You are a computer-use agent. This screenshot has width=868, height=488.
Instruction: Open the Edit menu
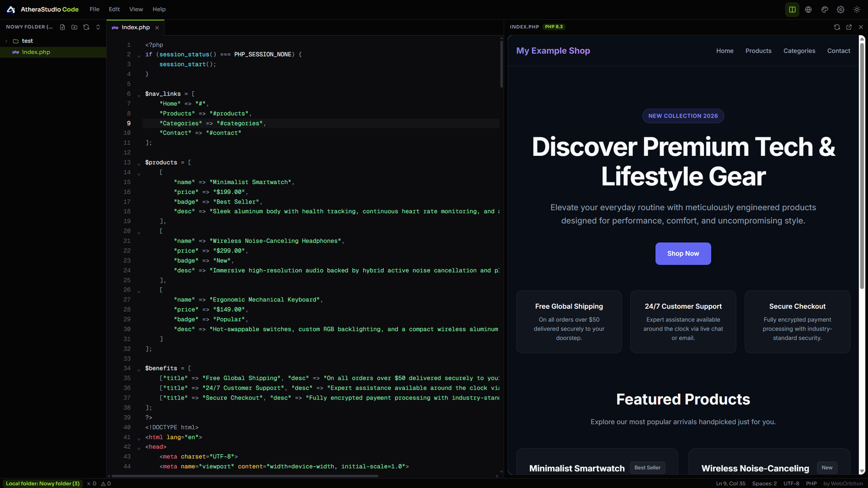(114, 9)
